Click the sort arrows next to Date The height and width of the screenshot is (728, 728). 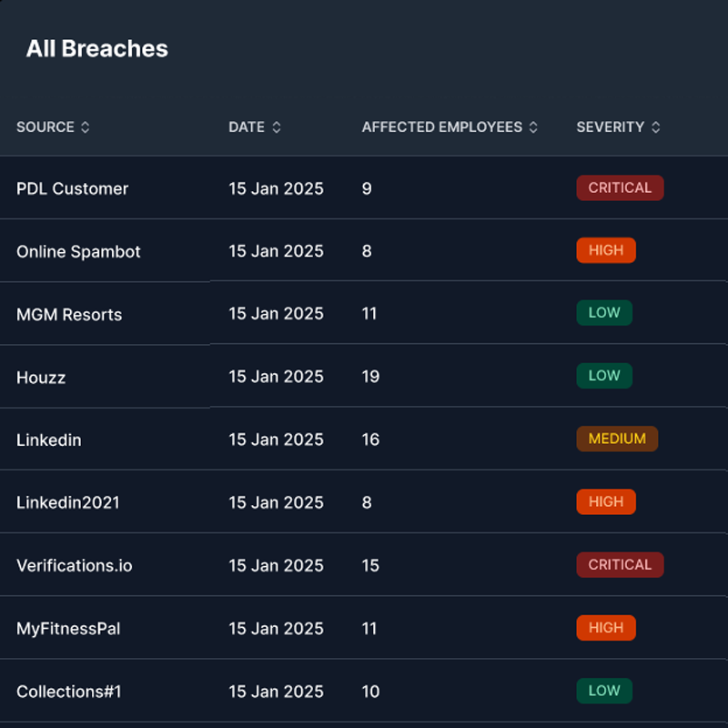click(x=277, y=127)
